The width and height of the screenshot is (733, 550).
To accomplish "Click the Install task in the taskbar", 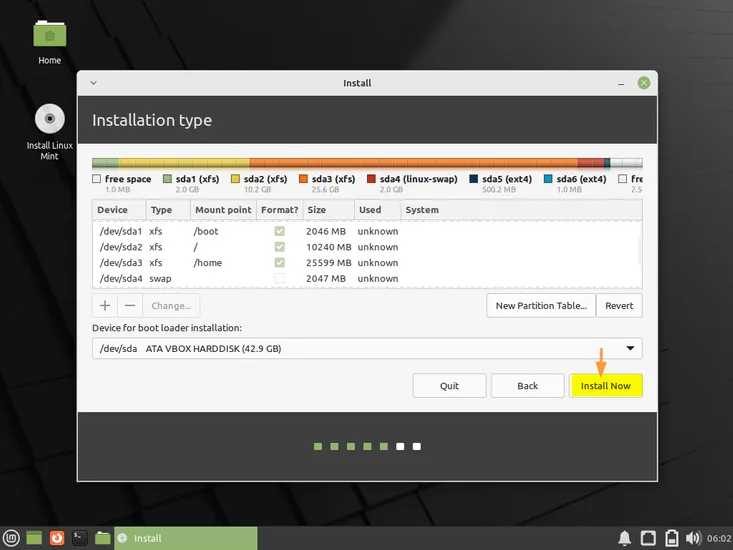I will (x=186, y=538).
